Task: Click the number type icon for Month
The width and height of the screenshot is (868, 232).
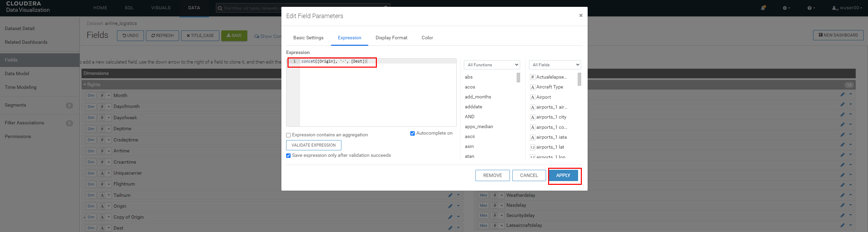Action: (x=102, y=96)
